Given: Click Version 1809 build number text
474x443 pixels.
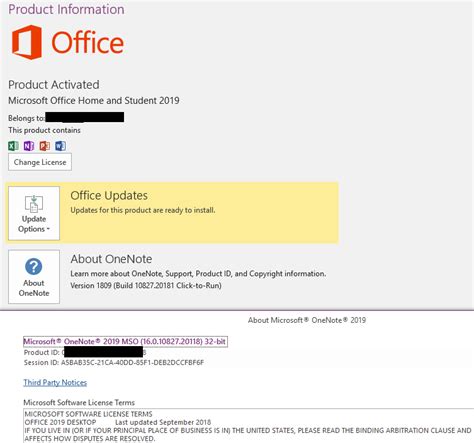Looking at the screenshot, I should [x=146, y=286].
